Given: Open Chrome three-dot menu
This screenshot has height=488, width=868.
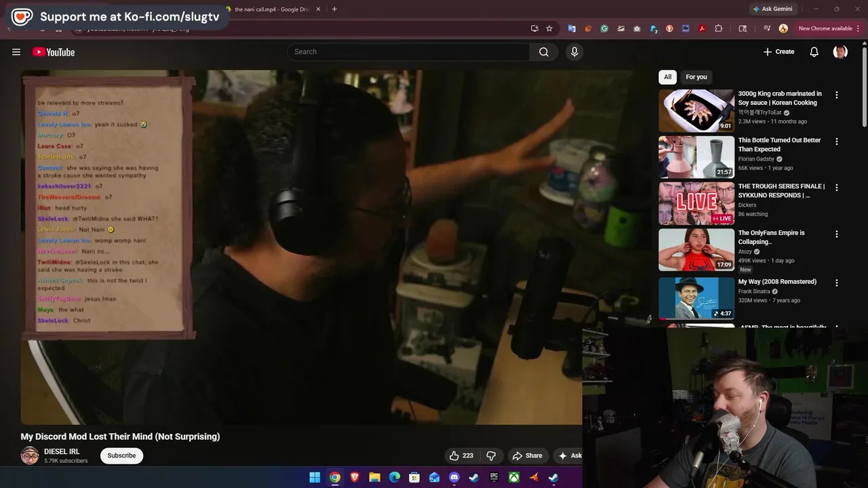Looking at the screenshot, I should [x=858, y=28].
